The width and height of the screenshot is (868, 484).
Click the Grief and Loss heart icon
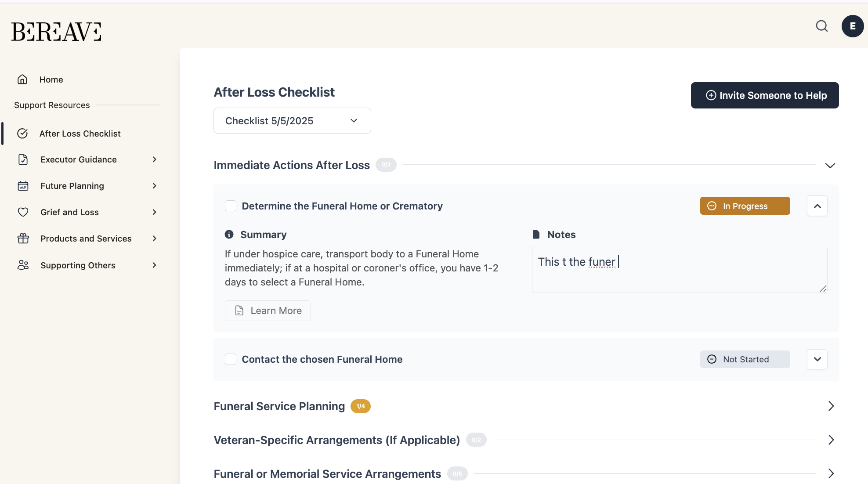23,212
